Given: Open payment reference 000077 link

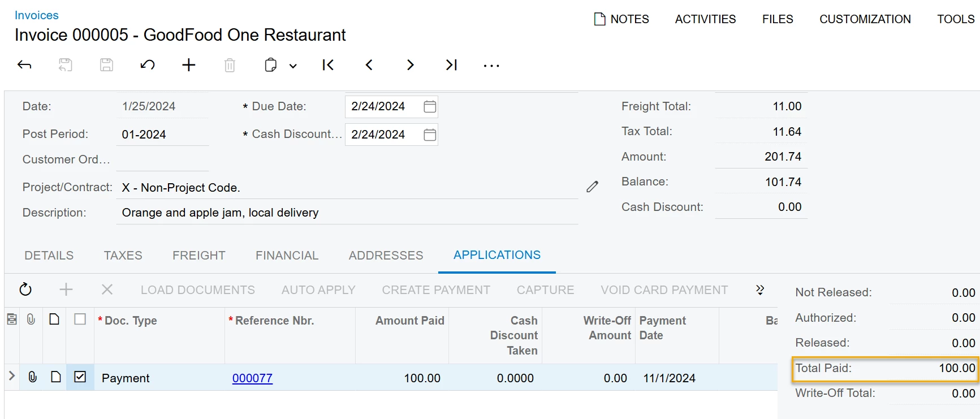Looking at the screenshot, I should coord(252,378).
